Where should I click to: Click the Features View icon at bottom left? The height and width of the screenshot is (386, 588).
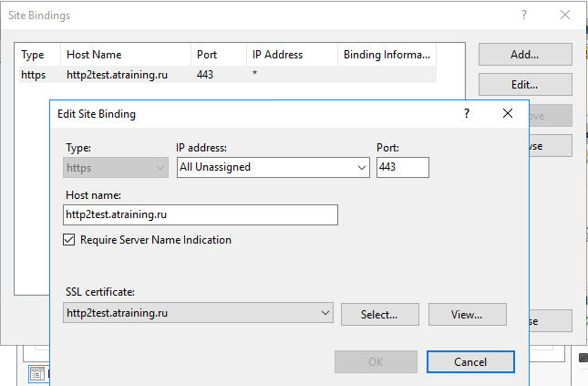pos(37,373)
